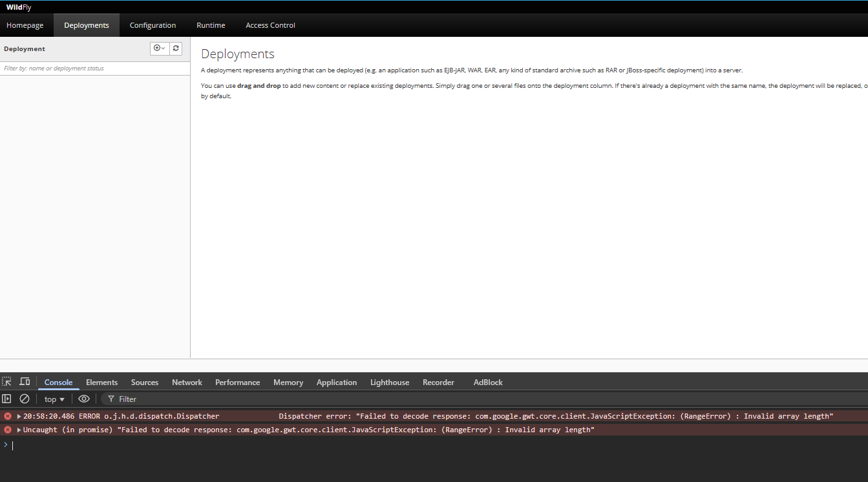Viewport: 868px width, 482px height.
Task: Select the Deployments tab
Action: 87,25
